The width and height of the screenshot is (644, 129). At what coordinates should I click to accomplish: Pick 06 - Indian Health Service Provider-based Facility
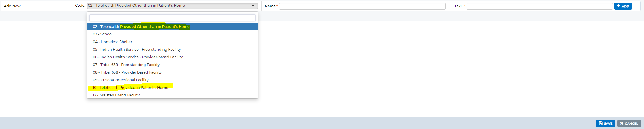(172, 57)
